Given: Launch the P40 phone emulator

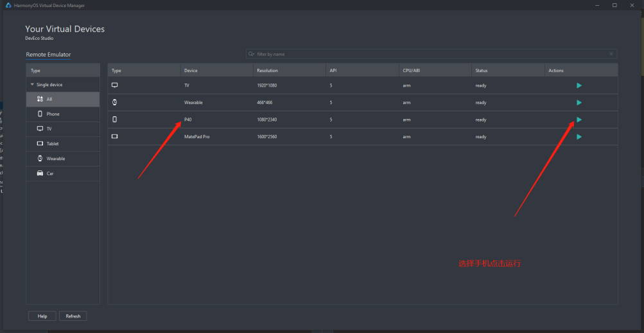Looking at the screenshot, I should [x=579, y=120].
